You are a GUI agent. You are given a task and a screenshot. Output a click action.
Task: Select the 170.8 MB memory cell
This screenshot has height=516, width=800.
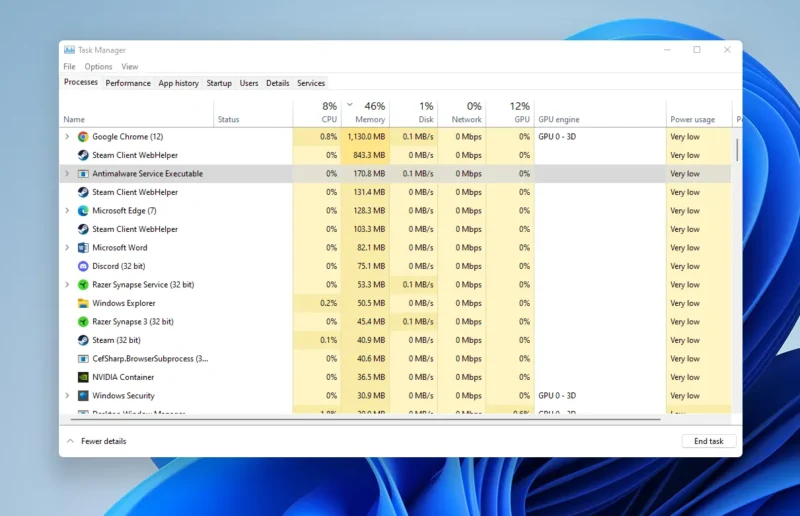tap(366, 174)
